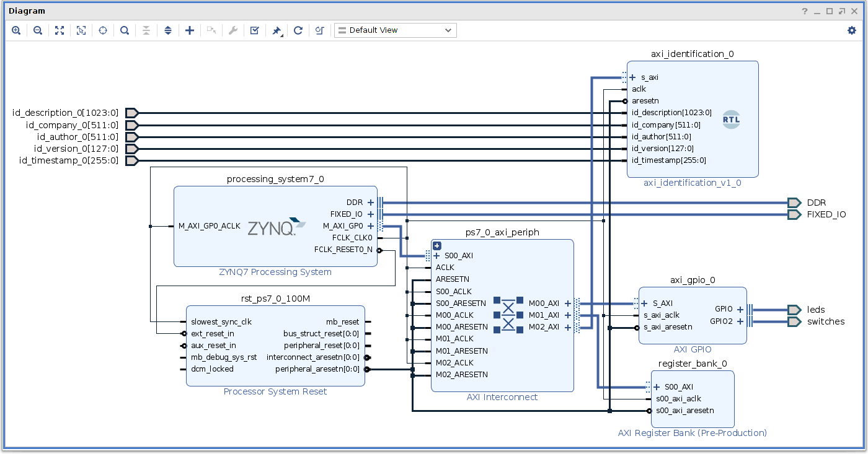Click the AXI Interconnect block label
This screenshot has height=454, width=868.
[502, 397]
